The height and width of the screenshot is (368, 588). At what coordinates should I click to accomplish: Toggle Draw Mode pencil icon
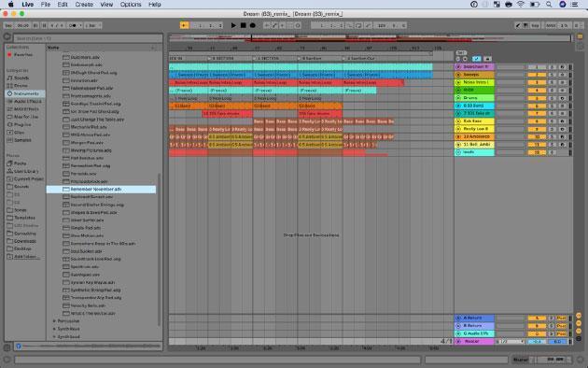pos(517,25)
